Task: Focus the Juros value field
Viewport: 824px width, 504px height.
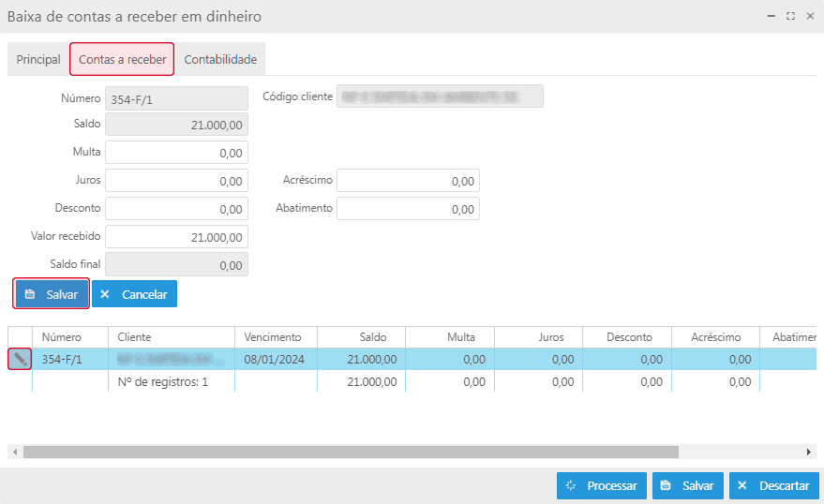Action: [176, 181]
